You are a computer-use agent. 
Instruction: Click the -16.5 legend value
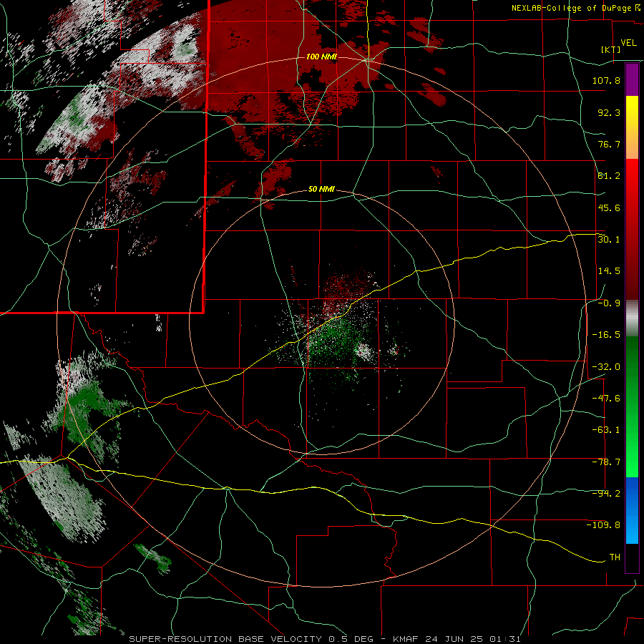[x=606, y=335]
